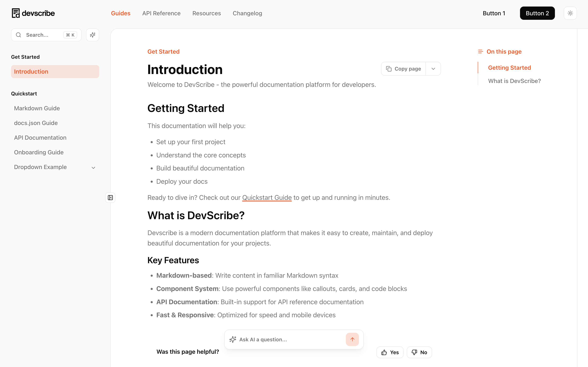Select the AI sparkle icon beside search

[x=92, y=35]
